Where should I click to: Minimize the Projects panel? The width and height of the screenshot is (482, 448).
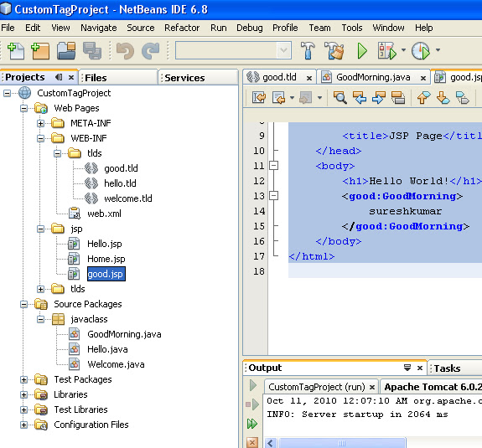point(59,77)
